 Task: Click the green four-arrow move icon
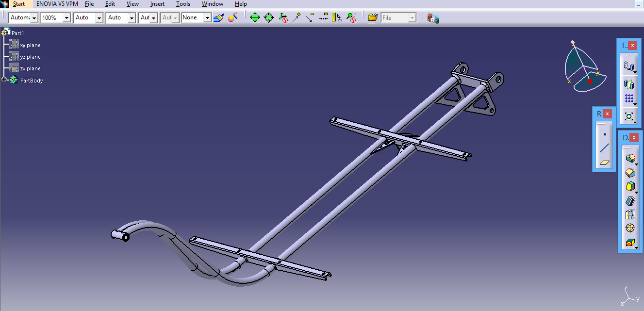[x=255, y=17]
